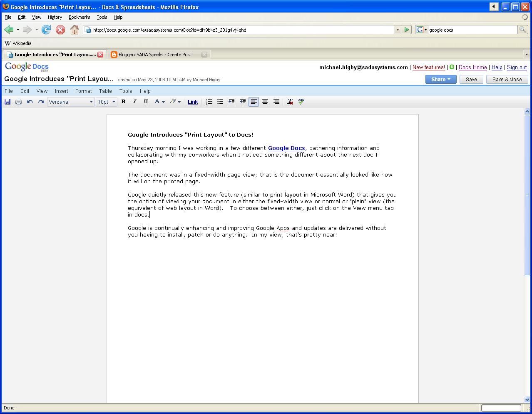Open the text color picker
The height and width of the screenshot is (414, 532).
(x=159, y=102)
